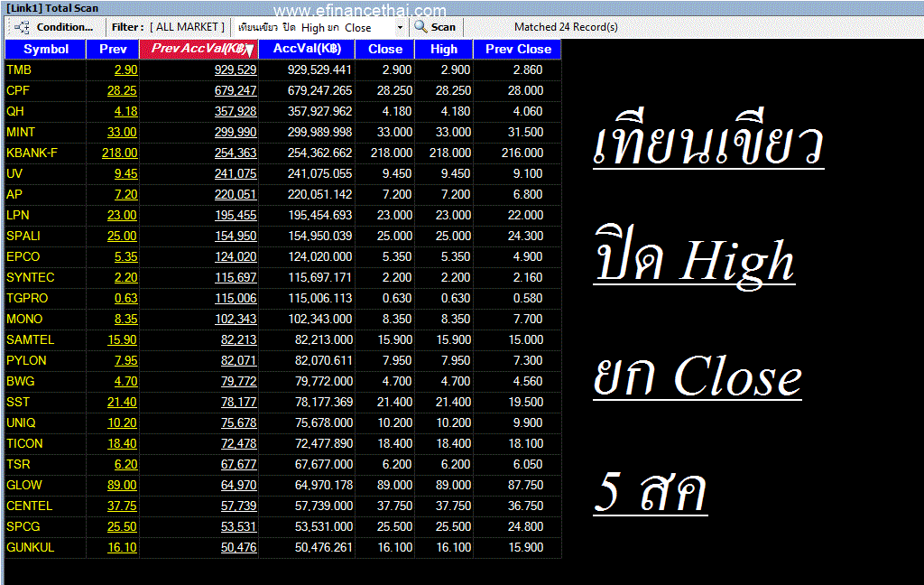Image resolution: width=924 pixels, height=585 pixels.
Task: Select the SST symbol
Action: coord(18,402)
